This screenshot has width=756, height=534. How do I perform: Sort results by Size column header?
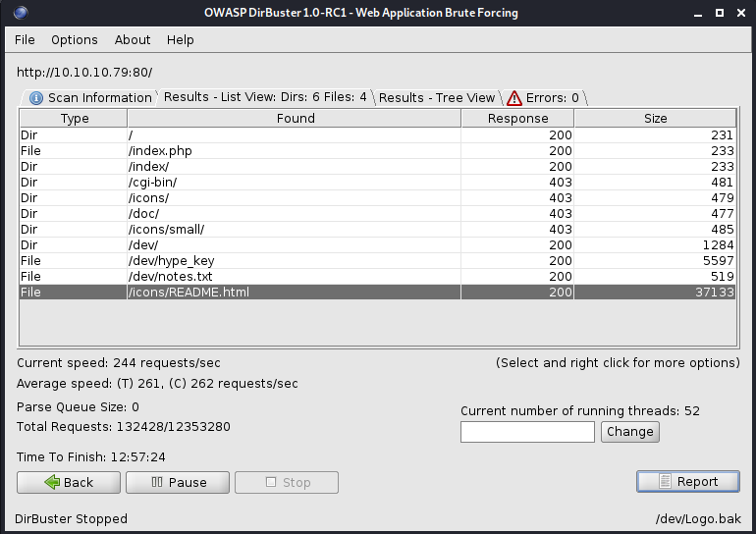(x=655, y=119)
